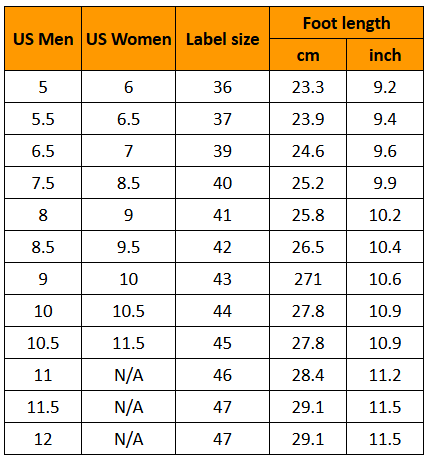Image resolution: width=426 pixels, height=462 pixels.
Task: Click the 271 cm cell
Action: click(x=308, y=279)
